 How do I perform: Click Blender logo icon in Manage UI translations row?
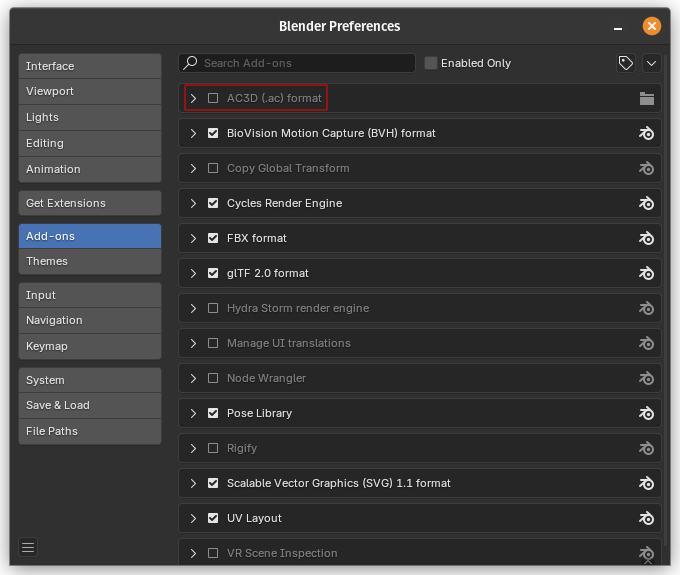click(646, 343)
